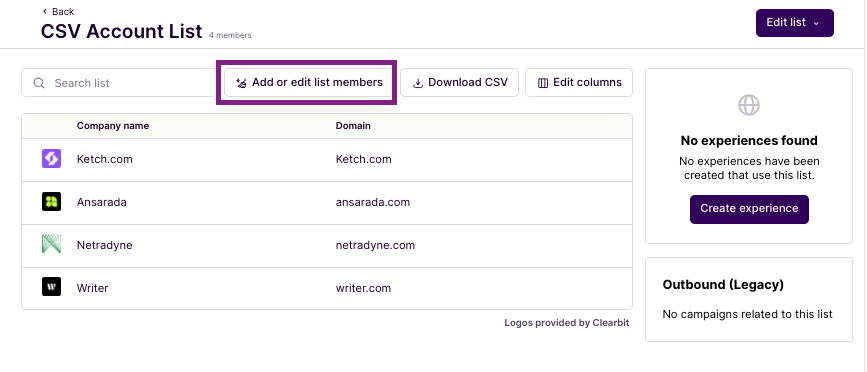Go back using the Back link

pos(58,12)
